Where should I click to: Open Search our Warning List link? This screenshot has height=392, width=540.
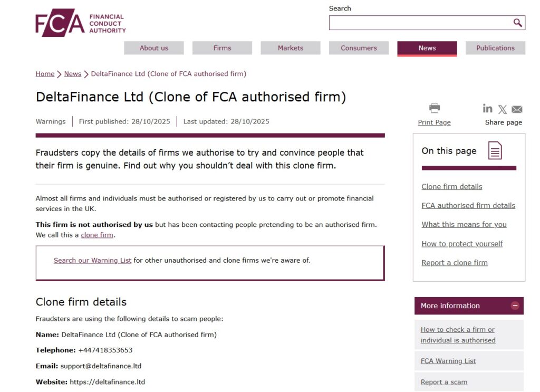click(92, 260)
